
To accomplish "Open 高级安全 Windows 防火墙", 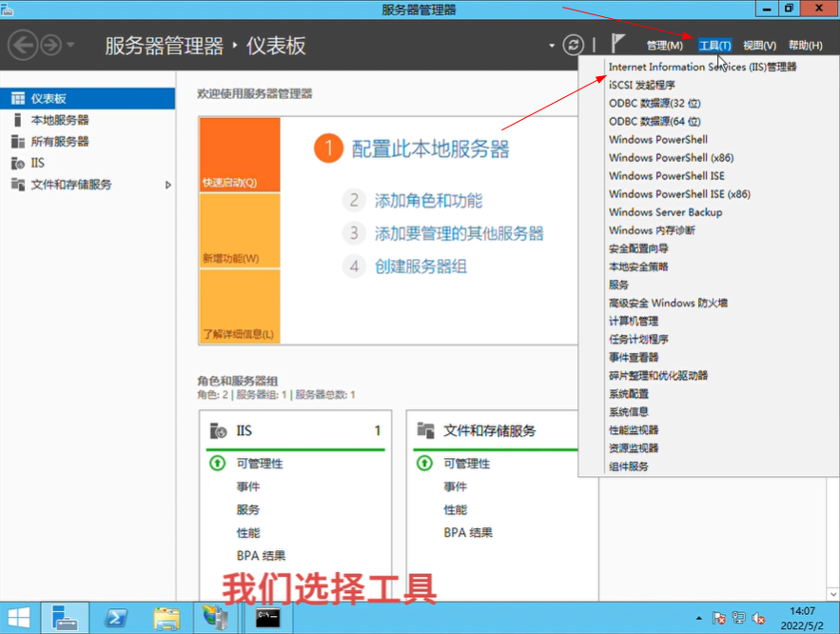I will pyautogui.click(x=668, y=304).
